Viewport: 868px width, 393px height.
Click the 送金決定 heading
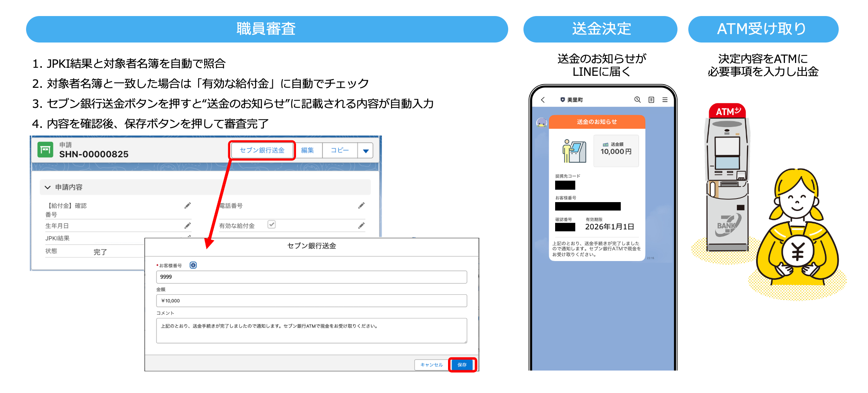pos(602,29)
